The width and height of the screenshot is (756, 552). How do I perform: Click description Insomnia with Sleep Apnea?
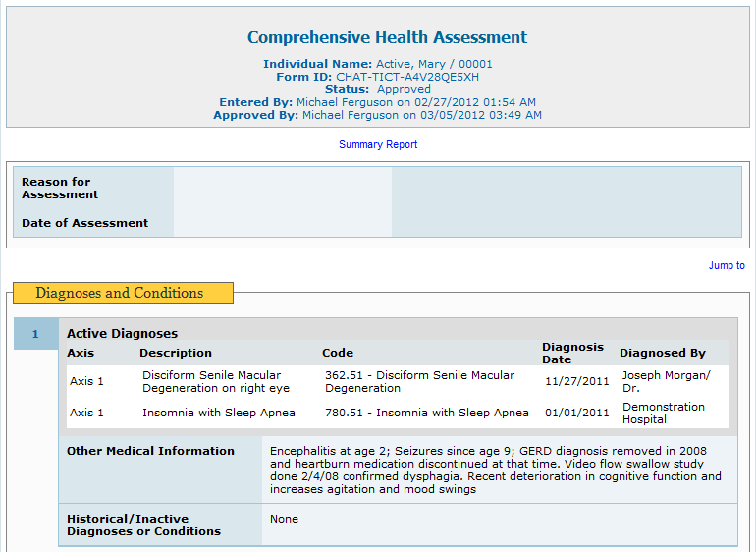pyautogui.click(x=219, y=413)
